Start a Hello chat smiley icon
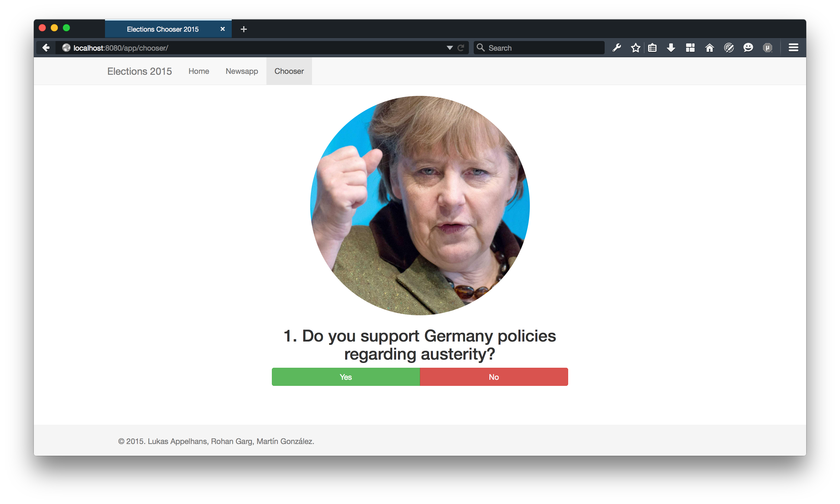 point(748,48)
